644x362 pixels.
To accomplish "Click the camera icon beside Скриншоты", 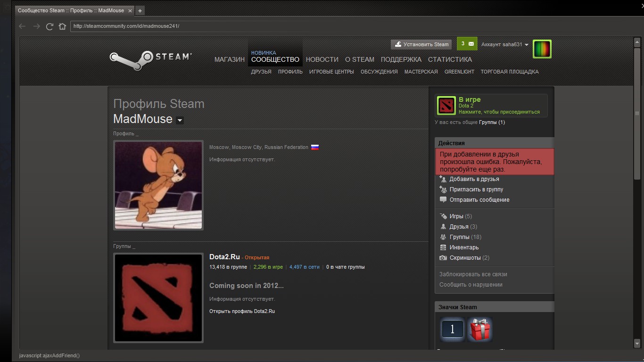I will pos(443,258).
